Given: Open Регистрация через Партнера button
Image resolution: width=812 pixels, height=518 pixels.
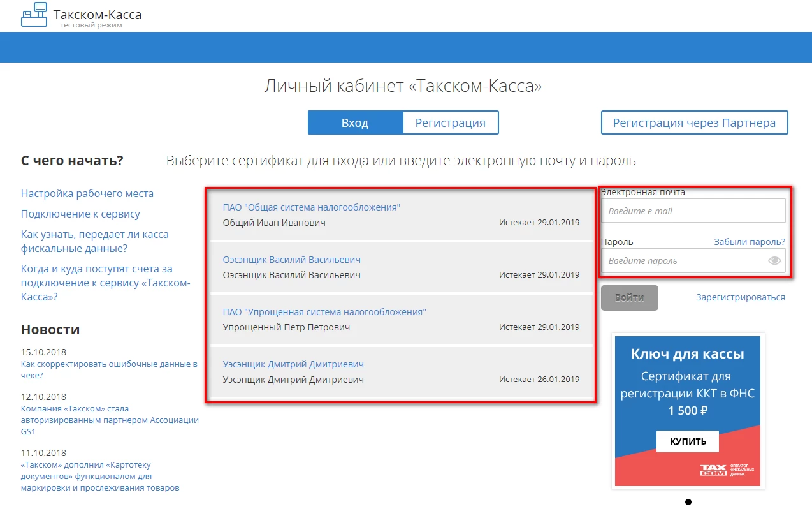Looking at the screenshot, I should click(694, 122).
